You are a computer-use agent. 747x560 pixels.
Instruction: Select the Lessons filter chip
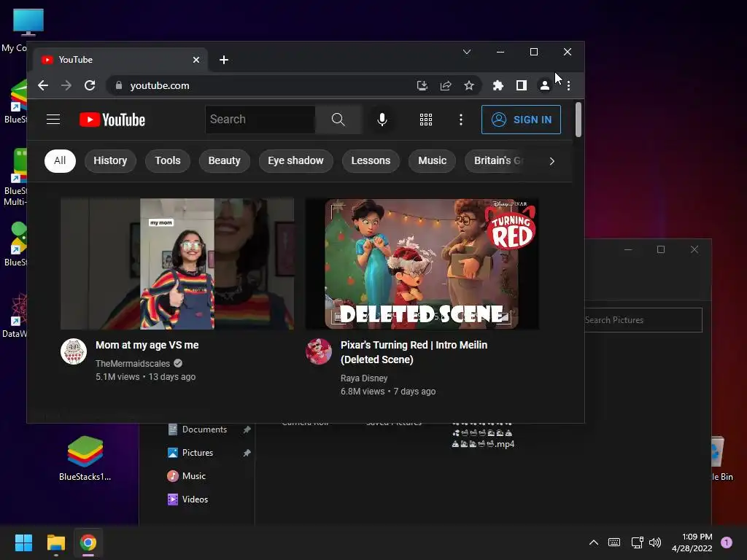click(x=371, y=161)
